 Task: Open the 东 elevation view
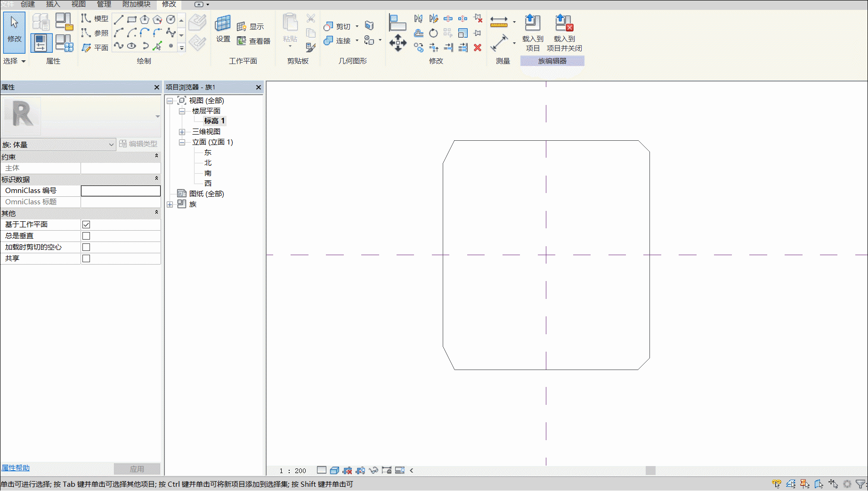point(208,153)
